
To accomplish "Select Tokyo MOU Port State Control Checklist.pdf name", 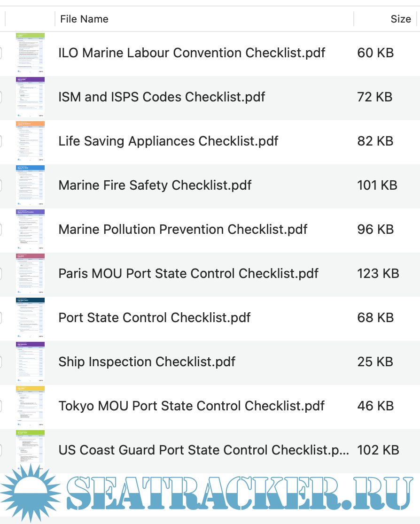I will coord(191,406).
